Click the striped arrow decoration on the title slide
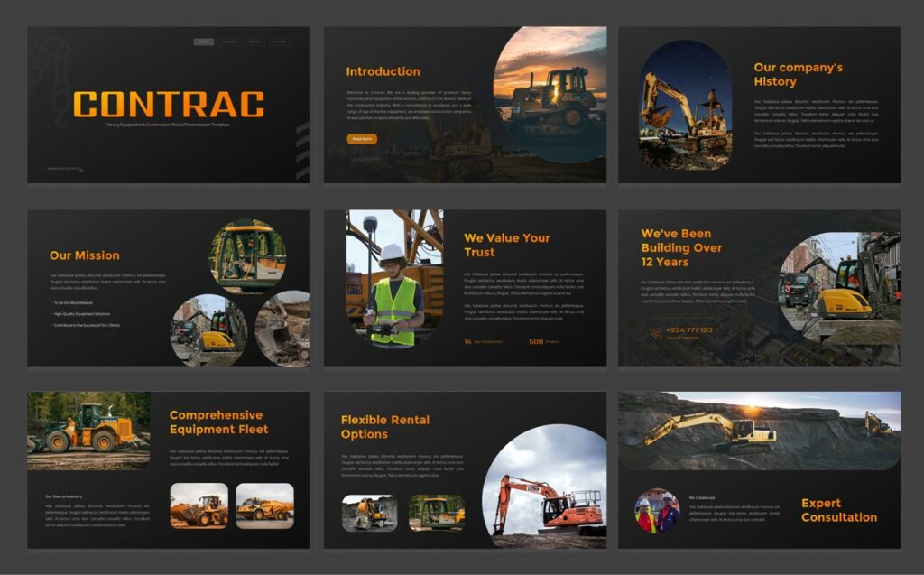924x575 pixels. coord(301,144)
